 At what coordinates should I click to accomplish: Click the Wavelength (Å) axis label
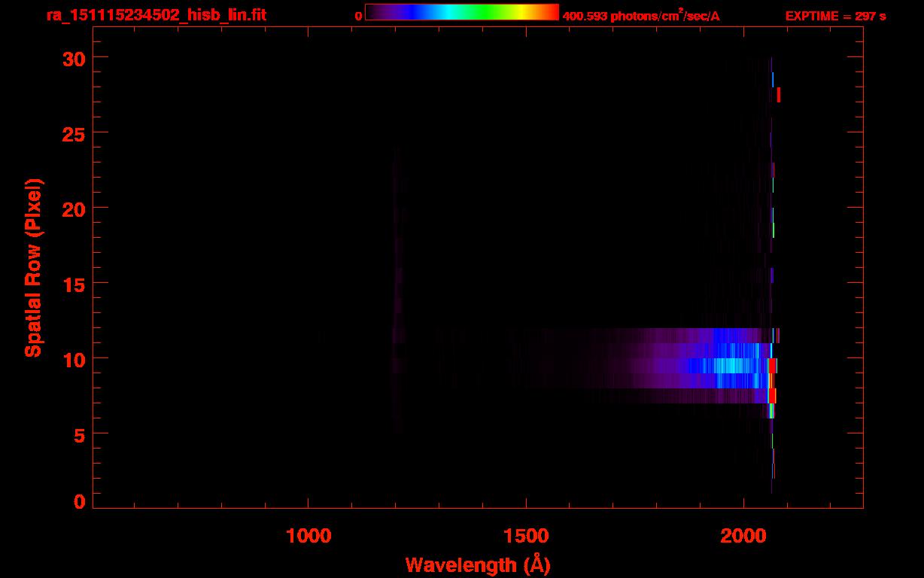(478, 564)
